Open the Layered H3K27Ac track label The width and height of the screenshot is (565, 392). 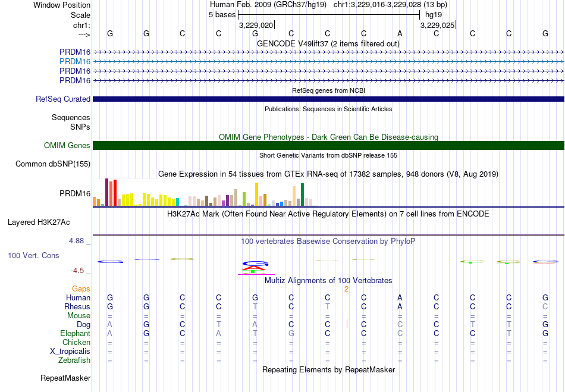[39, 222]
